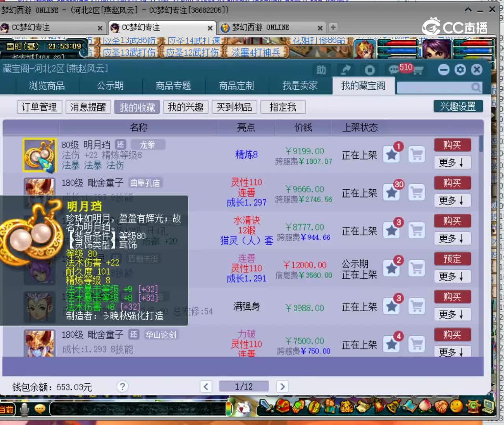Add ￥7500.00 毗舍童子 to cart
504x425 pixels.
coord(416,344)
